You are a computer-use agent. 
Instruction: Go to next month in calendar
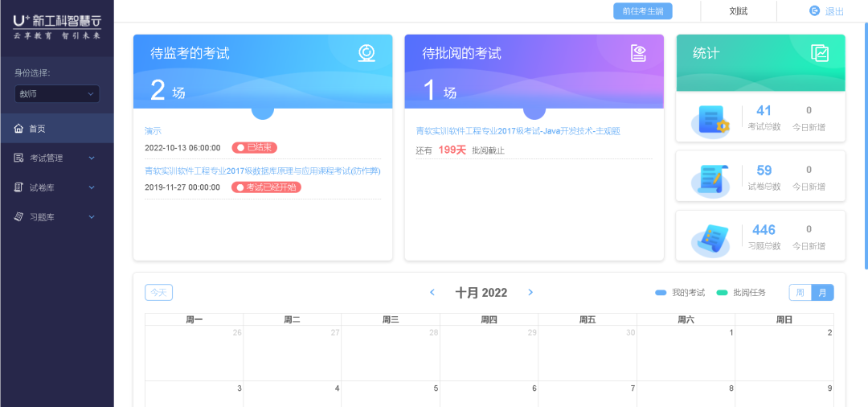530,292
